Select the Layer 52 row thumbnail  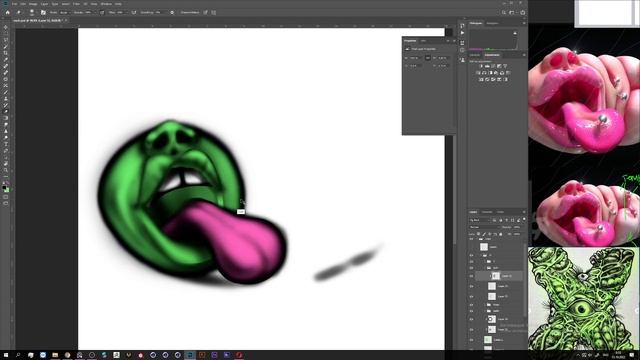click(x=496, y=276)
